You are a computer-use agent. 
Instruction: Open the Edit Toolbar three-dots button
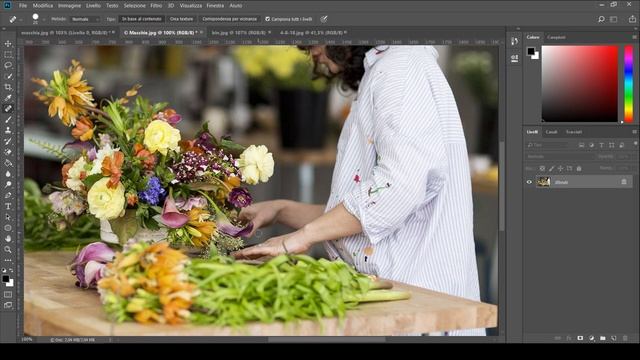pos(8,260)
